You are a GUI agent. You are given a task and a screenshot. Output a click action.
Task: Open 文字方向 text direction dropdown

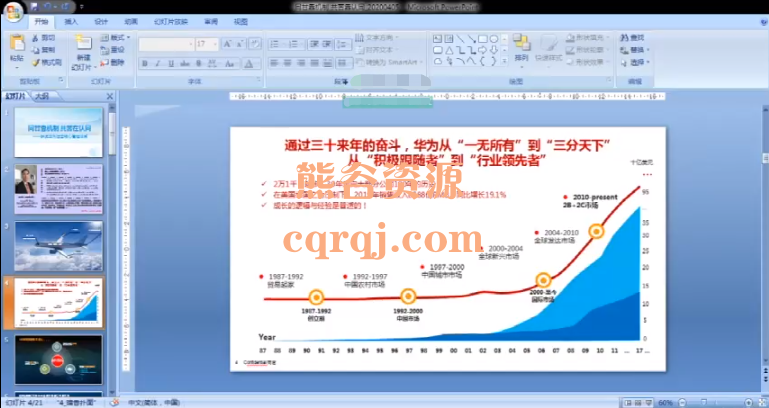377,37
